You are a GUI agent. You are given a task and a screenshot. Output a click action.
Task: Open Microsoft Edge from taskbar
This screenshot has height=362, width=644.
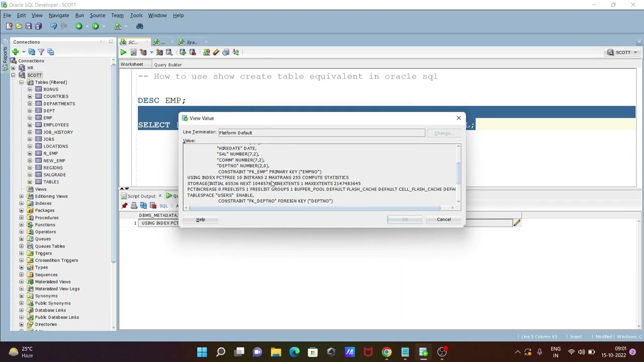coord(294,352)
